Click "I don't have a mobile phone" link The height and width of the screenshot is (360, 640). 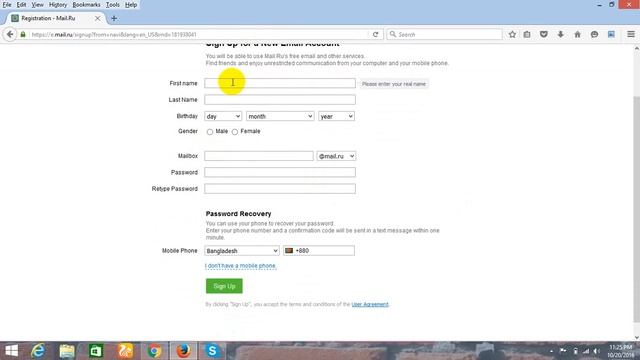point(241,266)
